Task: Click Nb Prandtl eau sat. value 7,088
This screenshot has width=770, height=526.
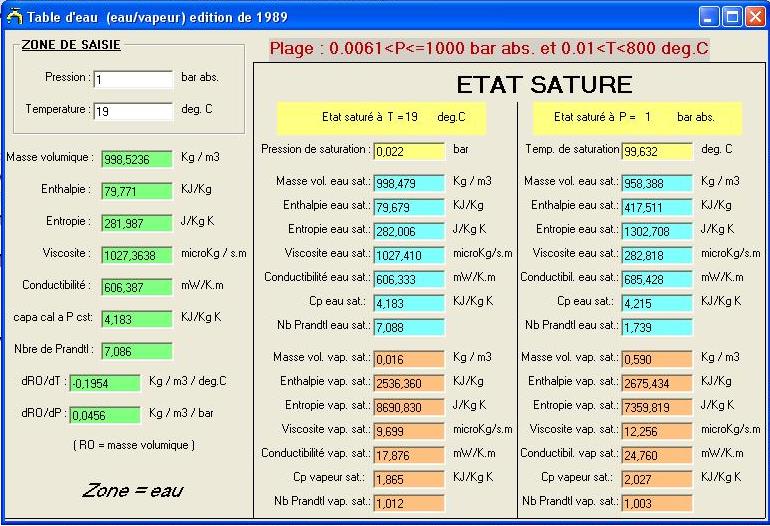Action: (x=409, y=327)
